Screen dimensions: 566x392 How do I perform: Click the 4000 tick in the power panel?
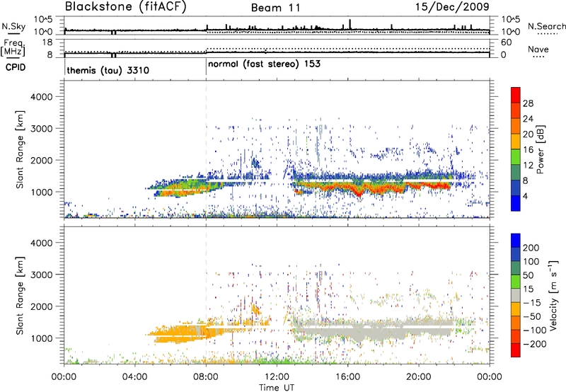[x=41, y=97]
